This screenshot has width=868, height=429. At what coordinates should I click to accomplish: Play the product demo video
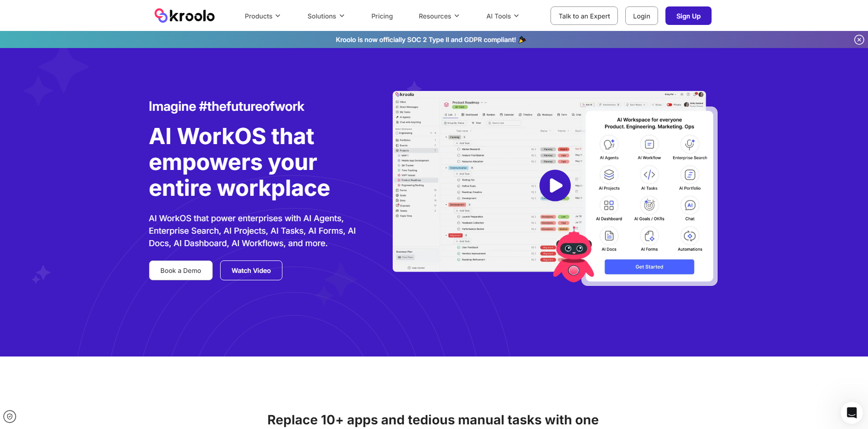click(555, 186)
